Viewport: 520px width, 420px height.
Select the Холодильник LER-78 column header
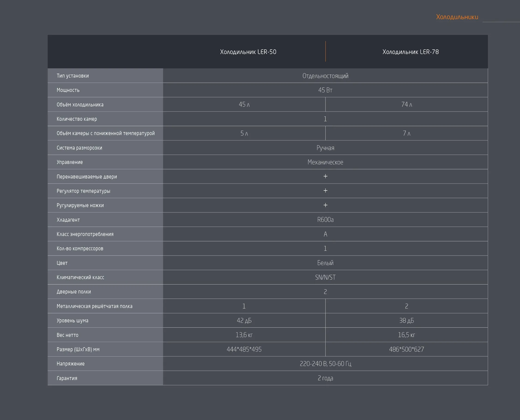pos(410,52)
